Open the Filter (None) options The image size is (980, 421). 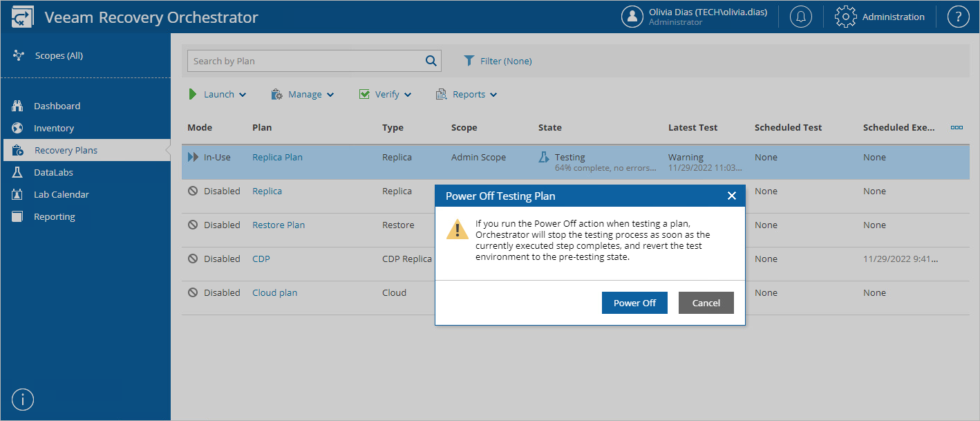498,61
